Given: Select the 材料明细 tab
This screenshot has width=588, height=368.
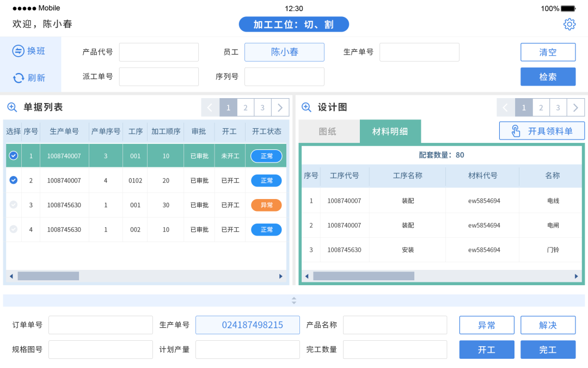Looking at the screenshot, I should point(390,131).
